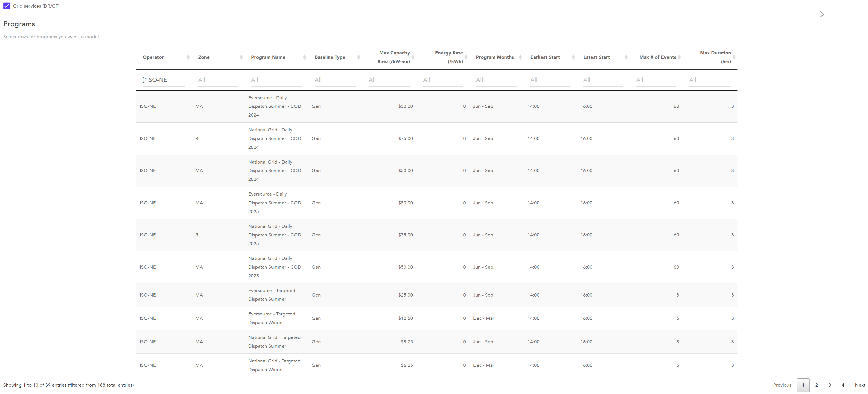The width and height of the screenshot is (868, 394).
Task: Sort by Max # of Events arrows
Action: click(679, 57)
